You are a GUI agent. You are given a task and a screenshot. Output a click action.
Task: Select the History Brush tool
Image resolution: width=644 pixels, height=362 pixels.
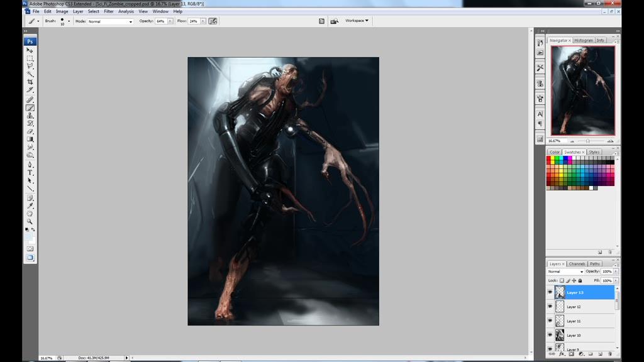[30, 123]
